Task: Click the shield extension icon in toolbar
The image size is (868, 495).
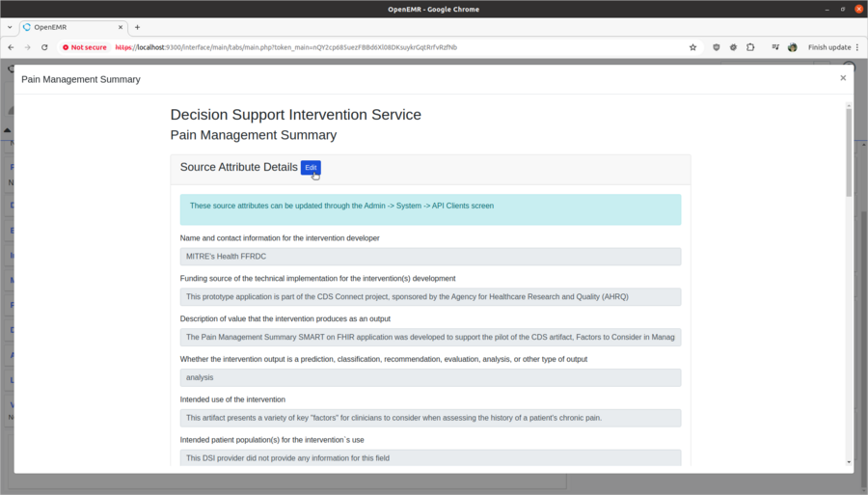Action: click(x=717, y=47)
